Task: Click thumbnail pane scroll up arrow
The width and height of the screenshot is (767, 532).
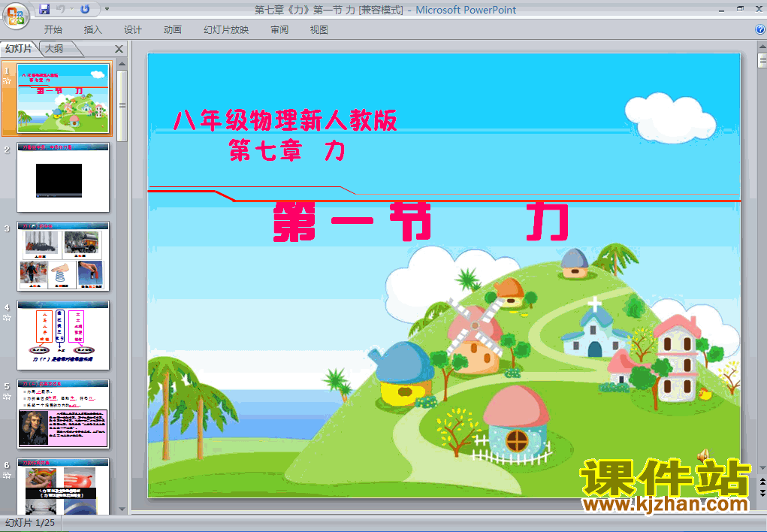Action: pyautogui.click(x=122, y=64)
